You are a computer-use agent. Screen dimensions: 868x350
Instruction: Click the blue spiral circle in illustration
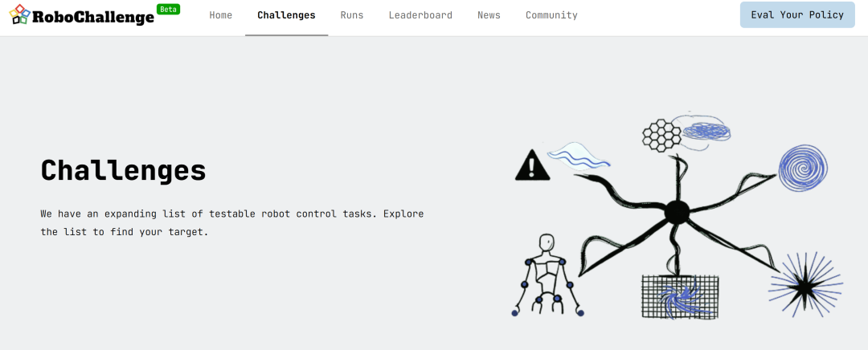tap(803, 168)
